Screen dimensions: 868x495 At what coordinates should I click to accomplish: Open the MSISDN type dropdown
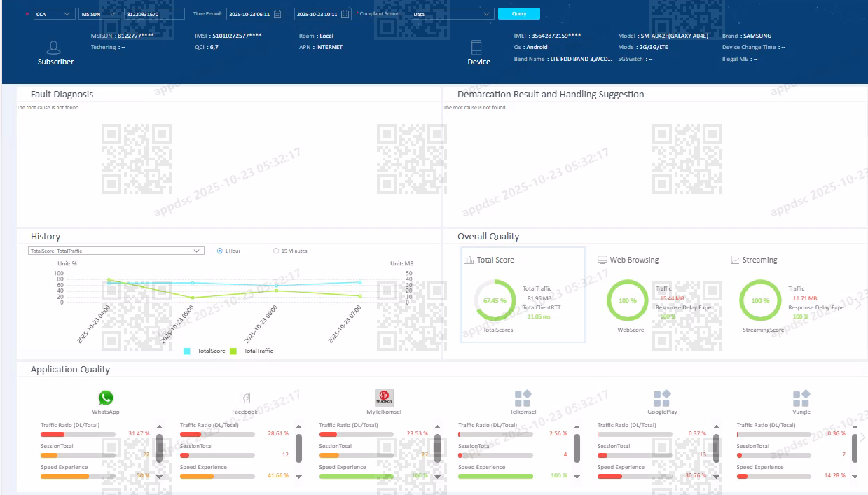[99, 13]
